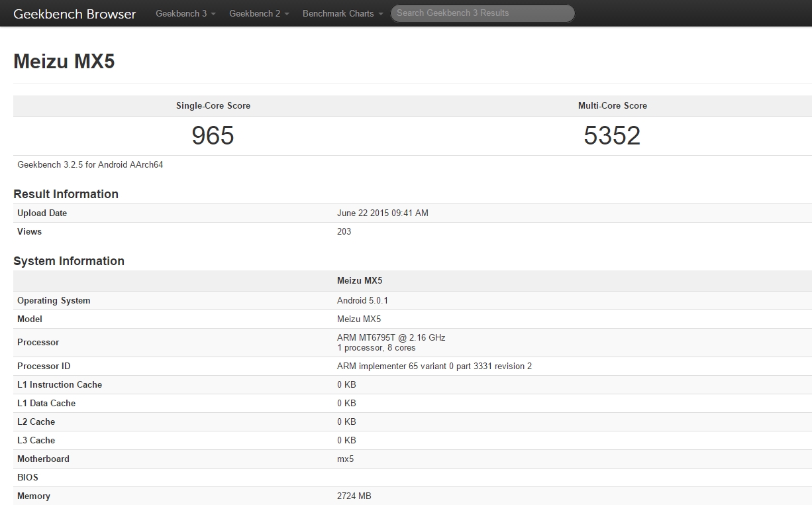Select the Meizu MX5 column header in System Information
Screen dimensions: 812x505
360,280
